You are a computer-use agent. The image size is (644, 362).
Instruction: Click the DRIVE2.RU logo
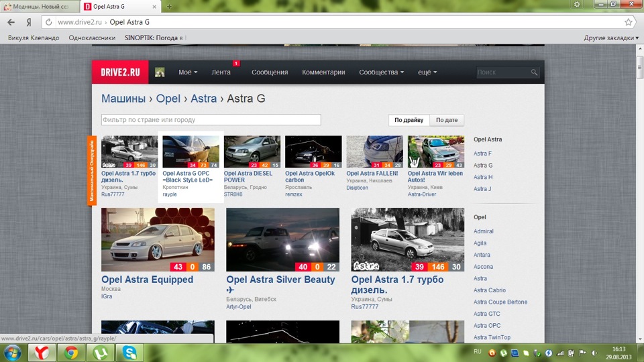click(x=120, y=72)
